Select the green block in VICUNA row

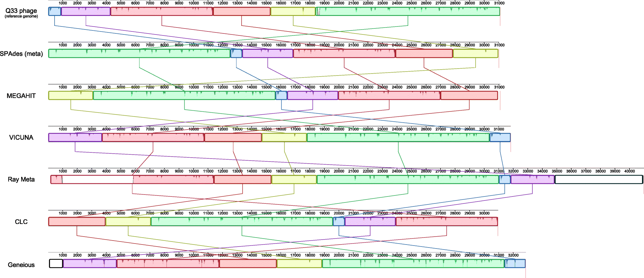point(398,138)
